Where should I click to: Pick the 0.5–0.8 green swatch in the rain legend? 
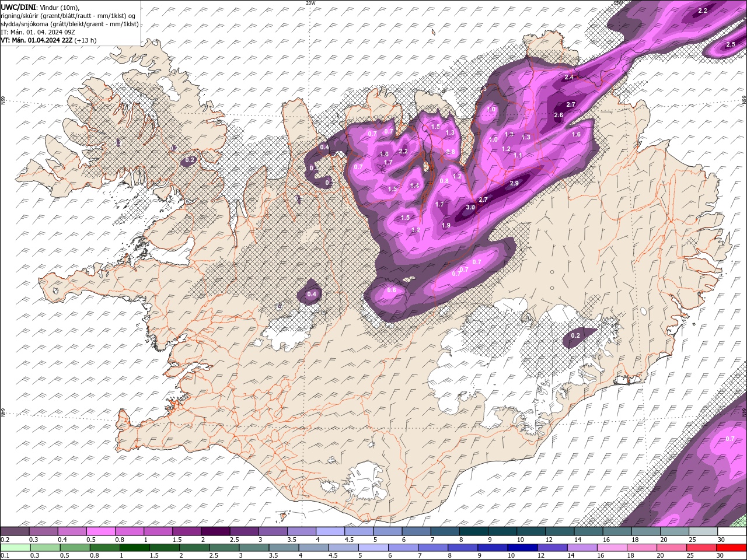[x=75, y=548]
